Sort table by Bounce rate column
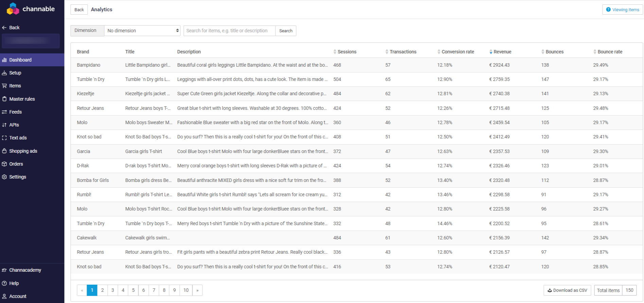644x303 pixels. [608, 52]
